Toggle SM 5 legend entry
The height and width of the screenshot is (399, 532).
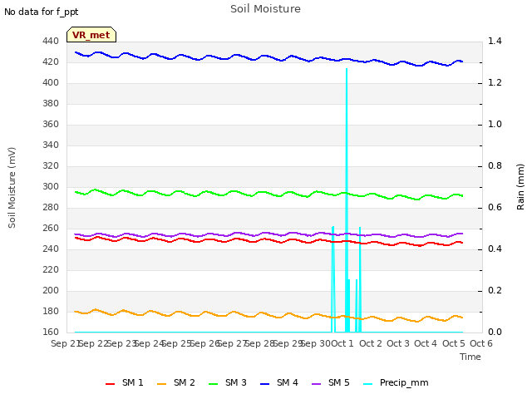[x=331, y=382]
